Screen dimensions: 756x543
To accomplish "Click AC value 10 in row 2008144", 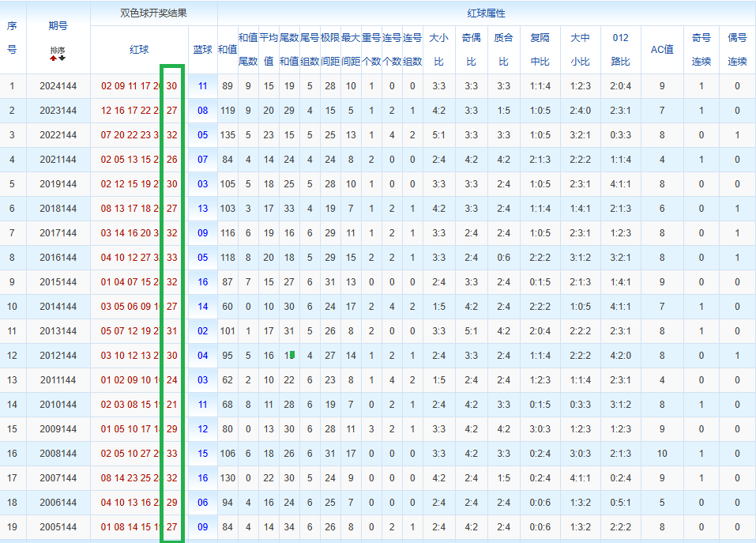I will (x=662, y=454).
